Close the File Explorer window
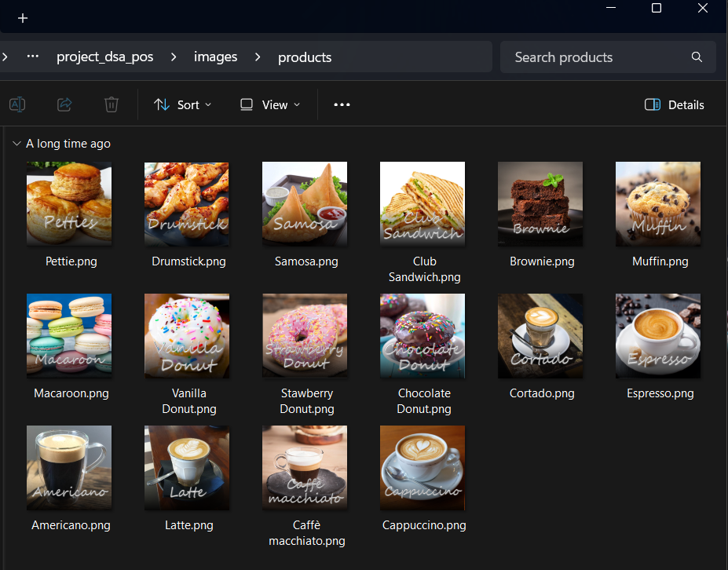Image resolution: width=728 pixels, height=570 pixels. click(x=703, y=8)
